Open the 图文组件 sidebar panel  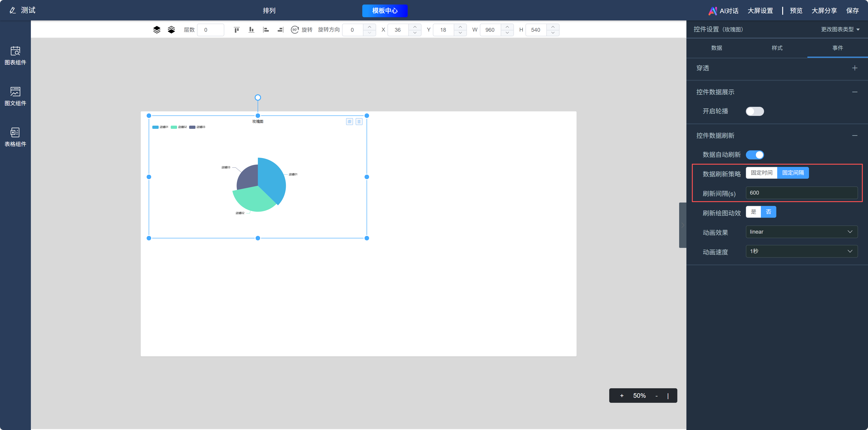15,96
